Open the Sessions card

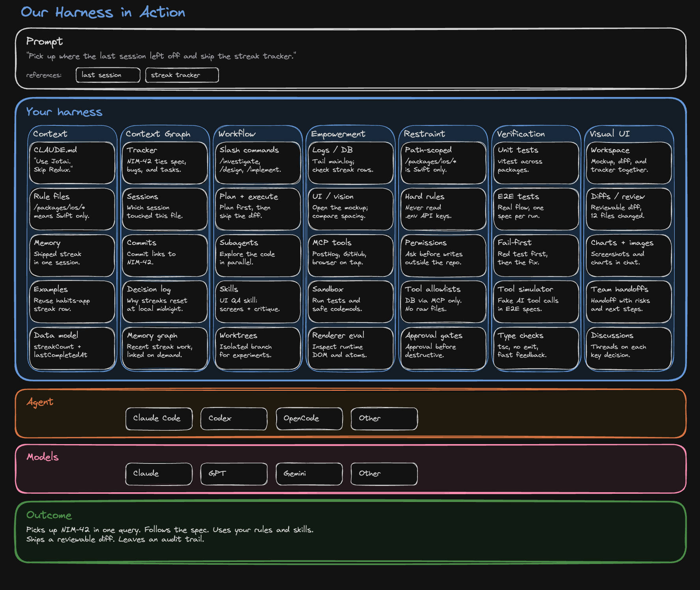coord(165,209)
